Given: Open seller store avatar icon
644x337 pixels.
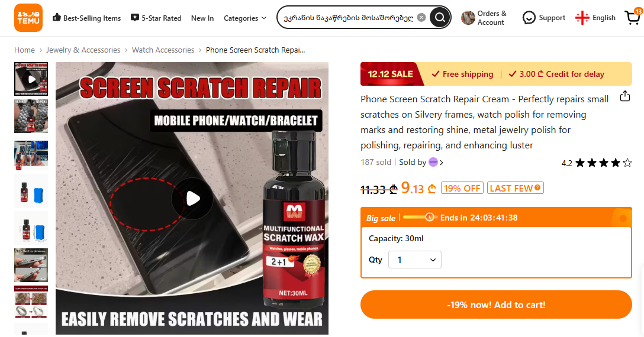Looking at the screenshot, I should [433, 162].
